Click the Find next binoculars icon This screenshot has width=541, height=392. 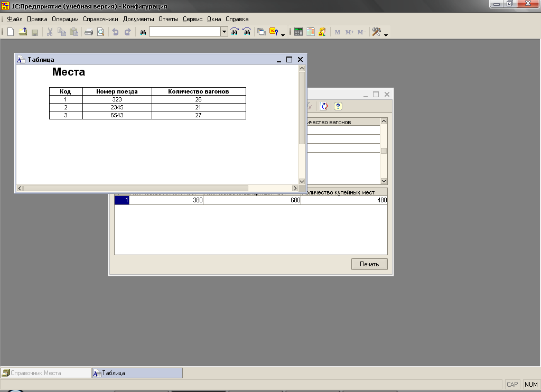235,32
